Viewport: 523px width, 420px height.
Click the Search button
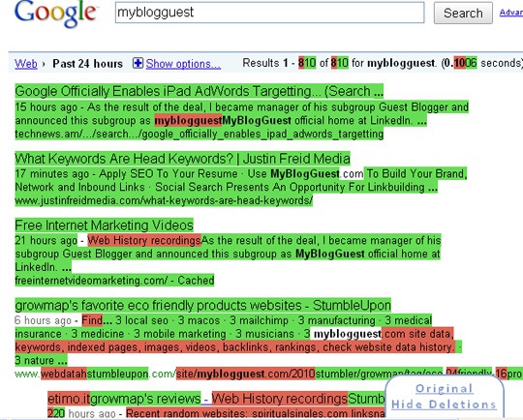pos(463,13)
